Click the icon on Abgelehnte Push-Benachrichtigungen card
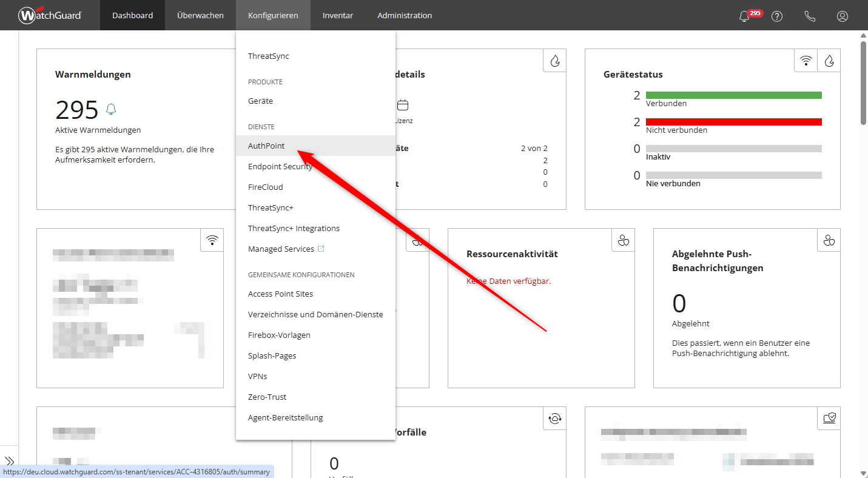Viewport: 868px width, 478px height. pyautogui.click(x=829, y=241)
